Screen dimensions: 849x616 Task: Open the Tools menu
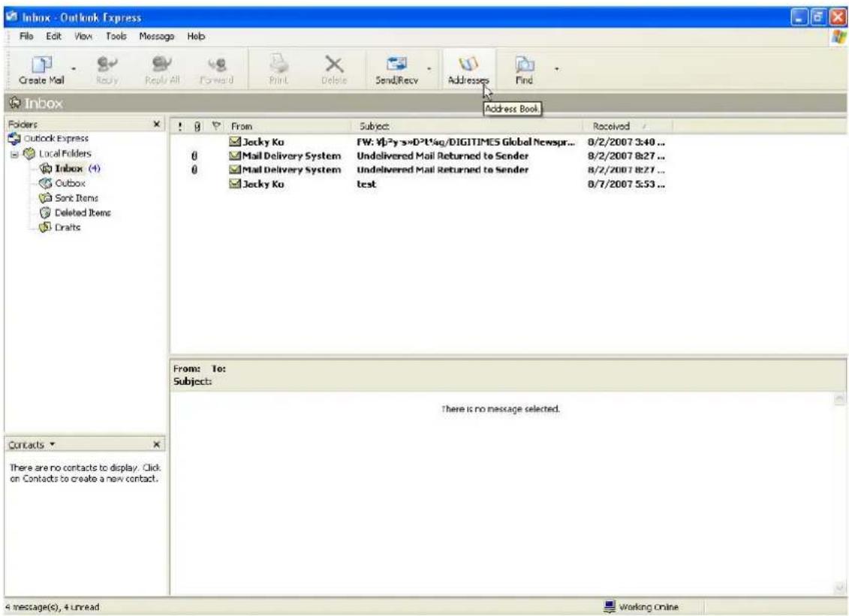pyautogui.click(x=116, y=36)
